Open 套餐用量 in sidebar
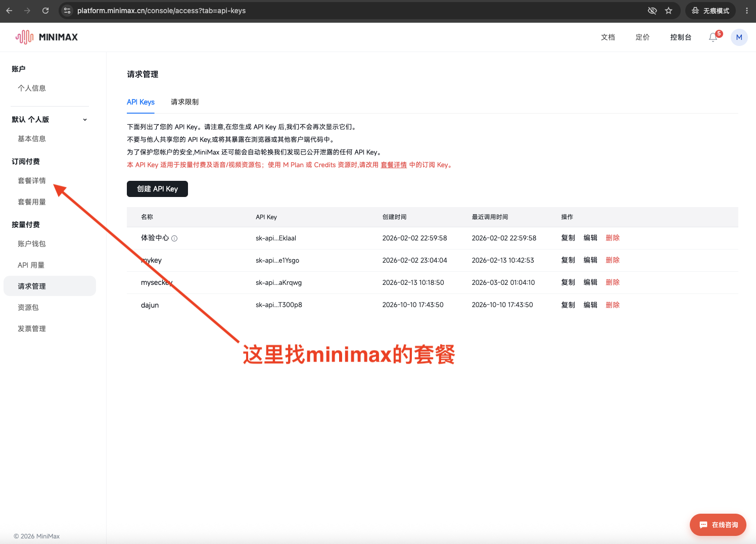Viewport: 756px width, 544px height. point(32,202)
